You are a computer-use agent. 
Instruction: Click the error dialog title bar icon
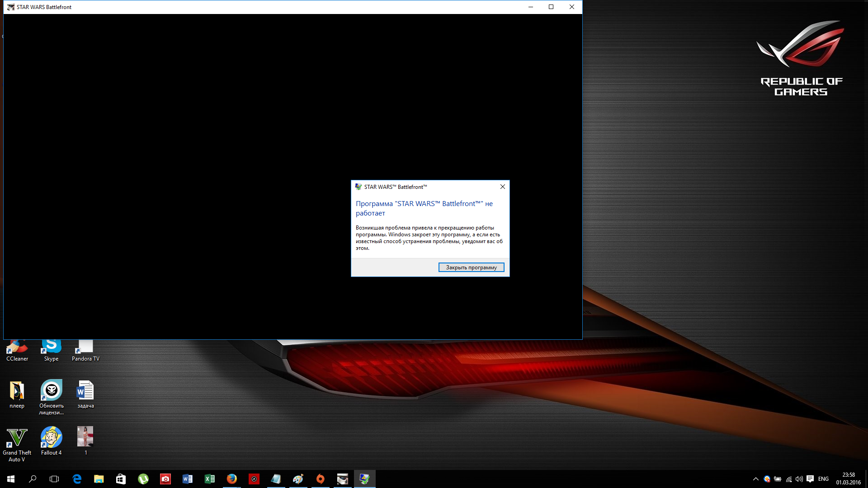359,187
